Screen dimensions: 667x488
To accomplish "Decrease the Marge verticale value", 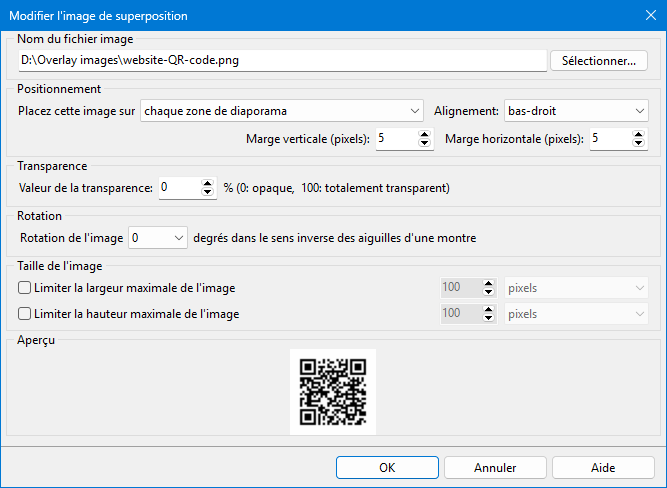I will (424, 143).
